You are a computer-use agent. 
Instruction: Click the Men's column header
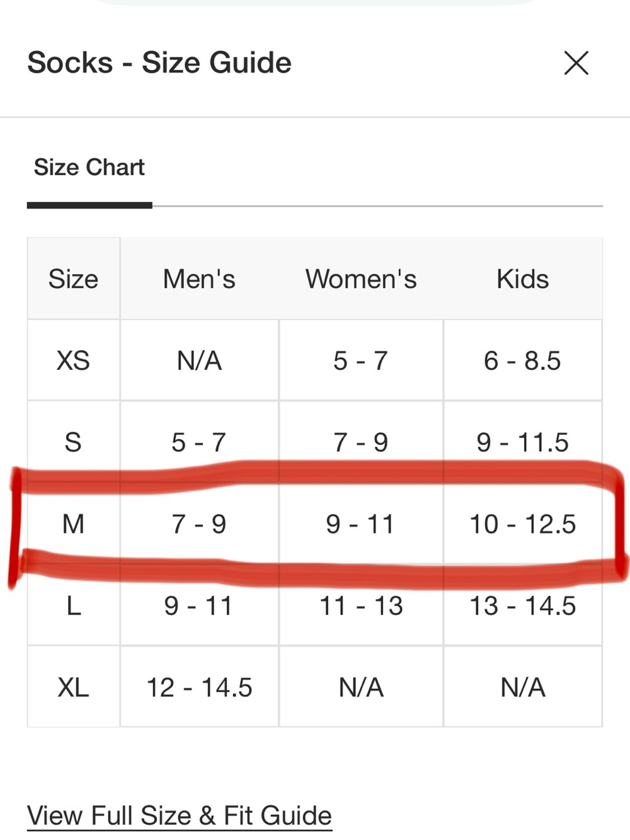click(199, 279)
